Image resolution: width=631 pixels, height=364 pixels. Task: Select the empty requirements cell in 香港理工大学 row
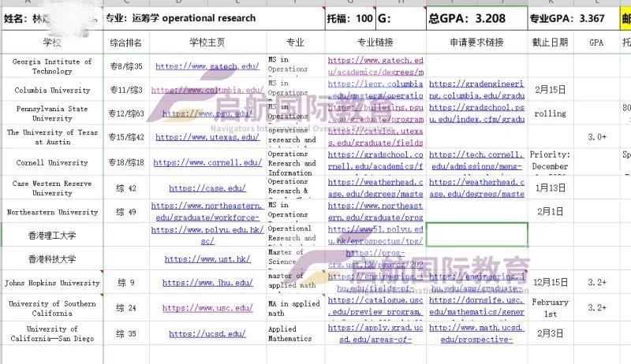477,235
